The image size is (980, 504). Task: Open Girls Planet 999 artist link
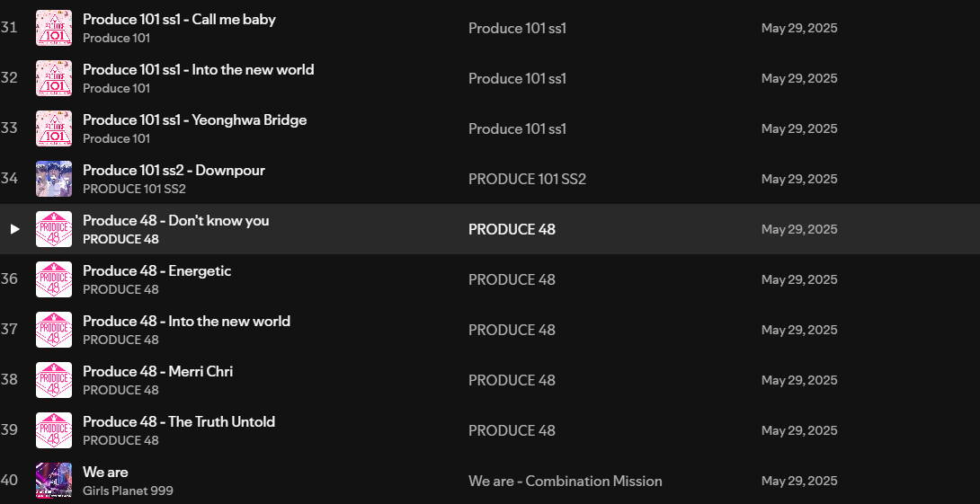[x=128, y=491]
